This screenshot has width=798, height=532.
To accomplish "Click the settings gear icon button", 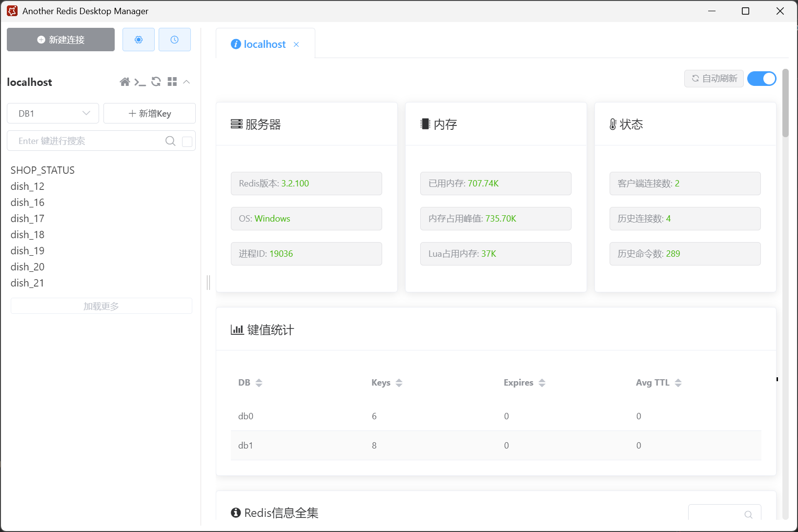I will (x=139, y=40).
